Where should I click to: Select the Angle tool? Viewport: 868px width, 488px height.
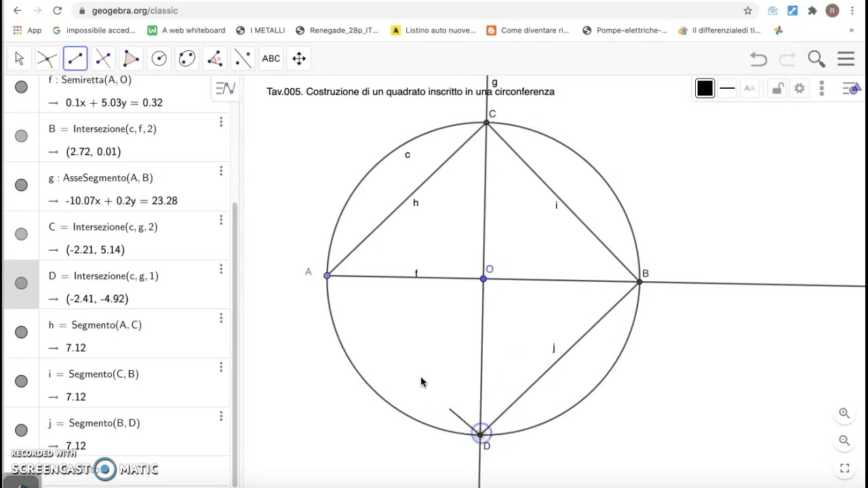[215, 58]
